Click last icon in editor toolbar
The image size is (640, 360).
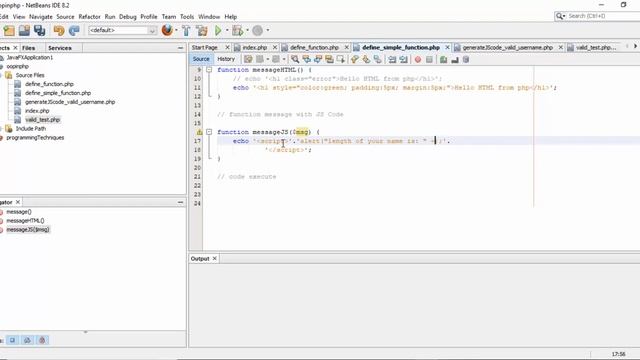click(x=466, y=60)
